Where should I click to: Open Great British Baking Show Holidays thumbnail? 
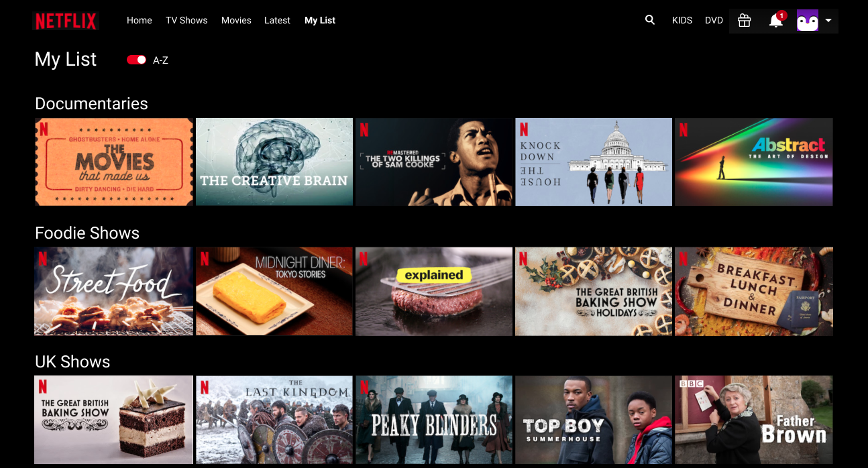[593, 291]
